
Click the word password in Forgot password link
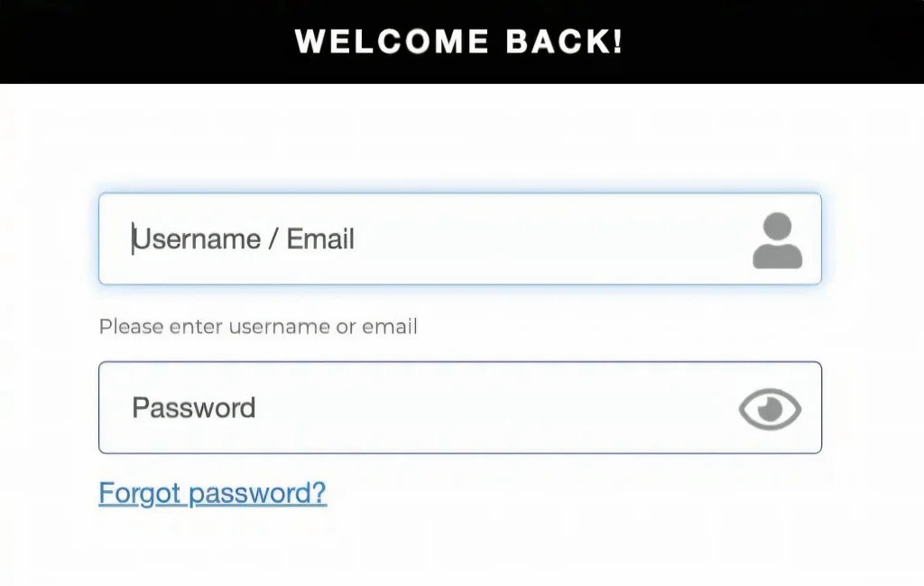pyautogui.click(x=257, y=494)
